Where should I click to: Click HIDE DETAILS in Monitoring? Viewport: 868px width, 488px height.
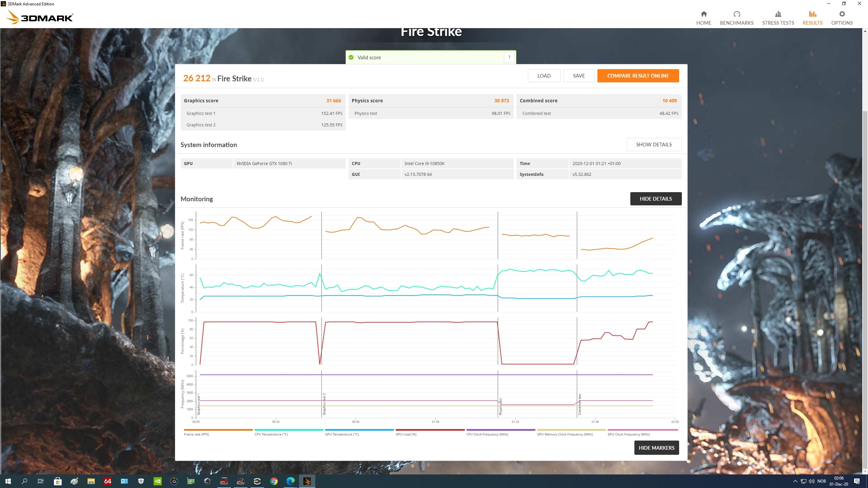tap(655, 199)
